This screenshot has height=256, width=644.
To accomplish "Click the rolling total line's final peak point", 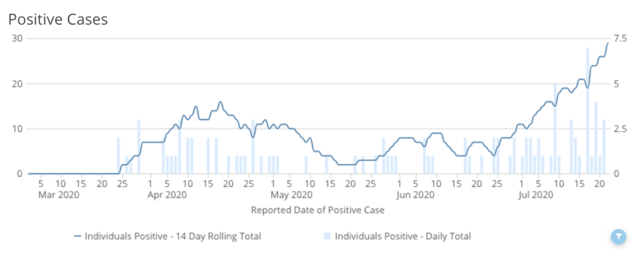I will tap(607, 43).
